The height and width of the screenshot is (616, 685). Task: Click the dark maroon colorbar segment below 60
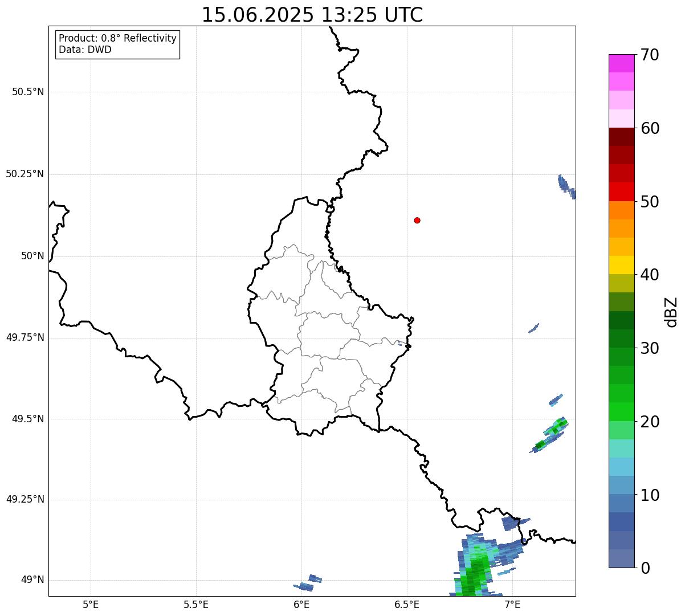[x=622, y=137]
